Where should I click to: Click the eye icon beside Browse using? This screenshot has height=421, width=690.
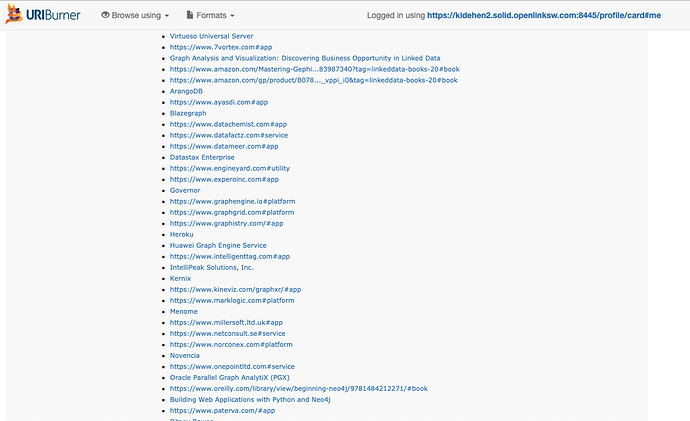pos(105,15)
